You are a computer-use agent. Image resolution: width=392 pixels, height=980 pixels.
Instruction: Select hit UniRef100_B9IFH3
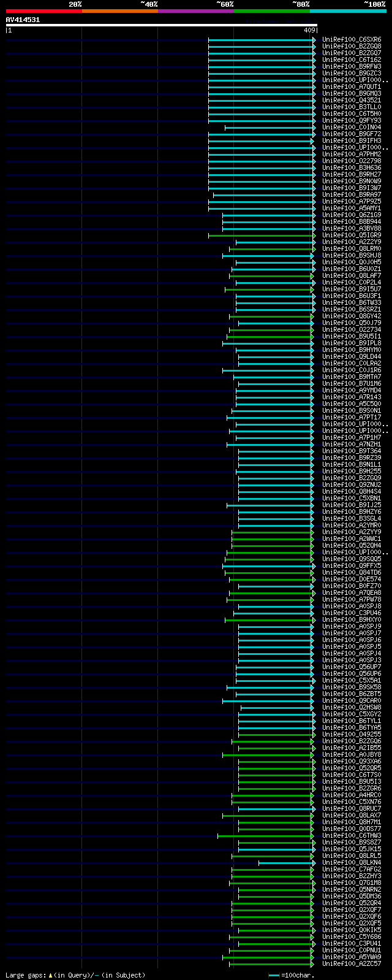click(x=352, y=141)
